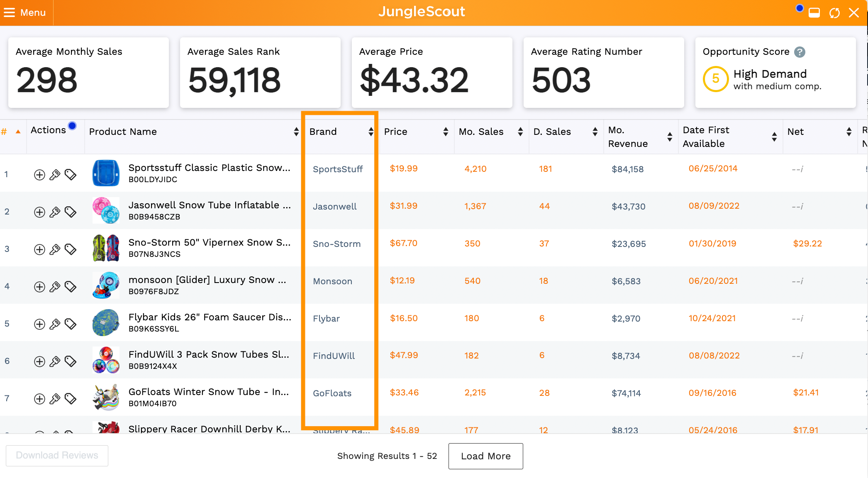868x478 pixels.
Task: Click revenue $74,114 cell
Action: pos(626,393)
